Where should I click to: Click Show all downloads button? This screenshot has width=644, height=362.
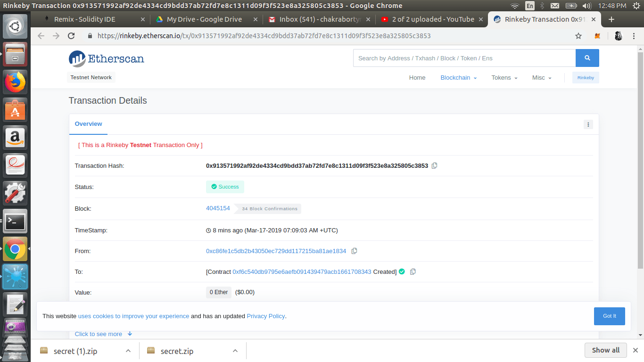pyautogui.click(x=606, y=350)
